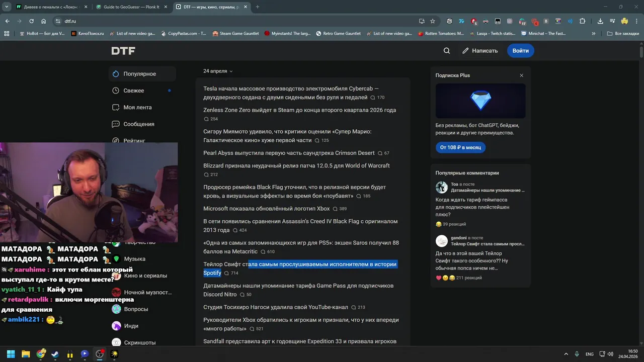Screen dimensions: 644x362
Task: Open the media controls playlist icon
Action: [612, 21]
